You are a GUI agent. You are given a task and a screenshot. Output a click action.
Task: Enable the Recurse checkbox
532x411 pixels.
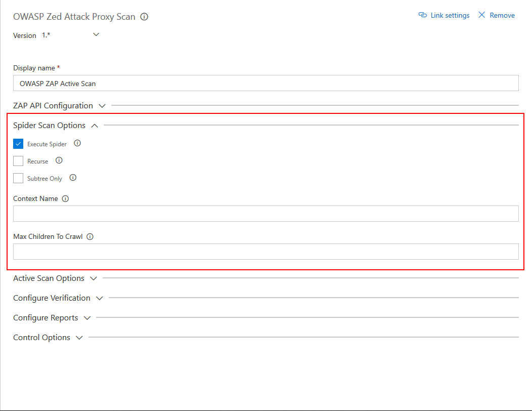coord(18,161)
